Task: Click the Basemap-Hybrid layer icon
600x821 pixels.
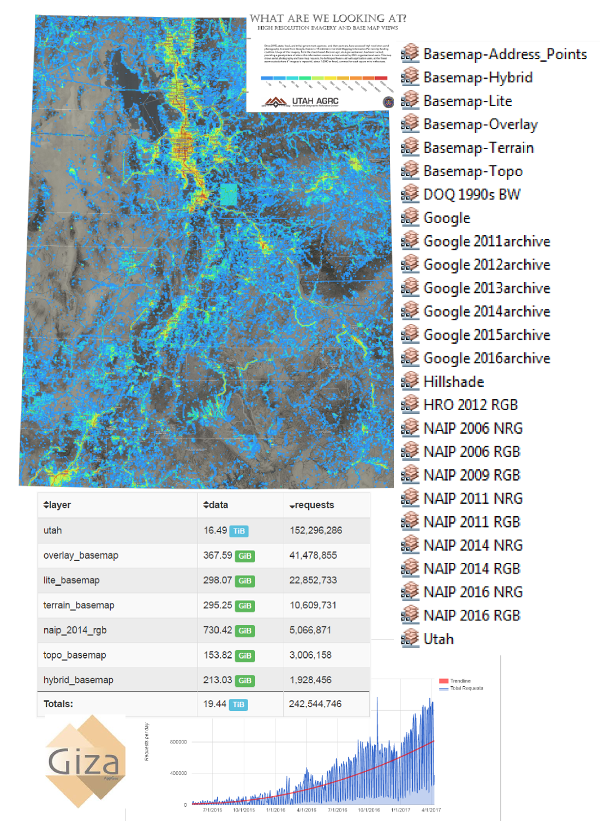Action: [410, 77]
